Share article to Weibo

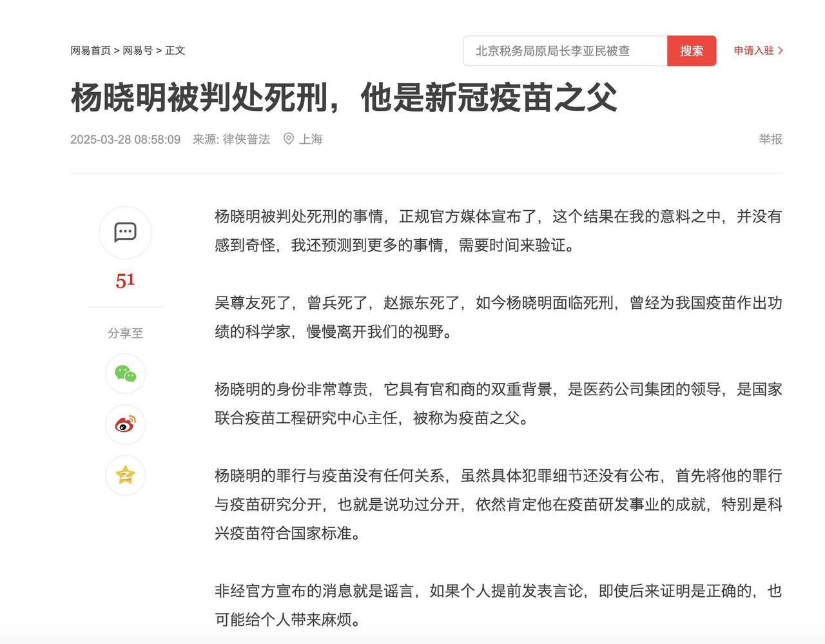tap(125, 424)
